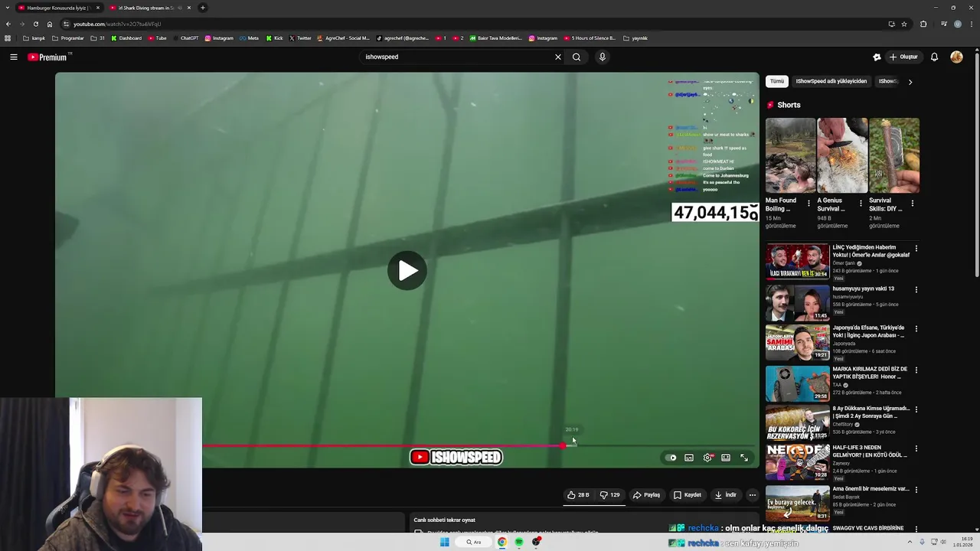Open the Windows Start menu
The width and height of the screenshot is (980, 551).
point(444,543)
